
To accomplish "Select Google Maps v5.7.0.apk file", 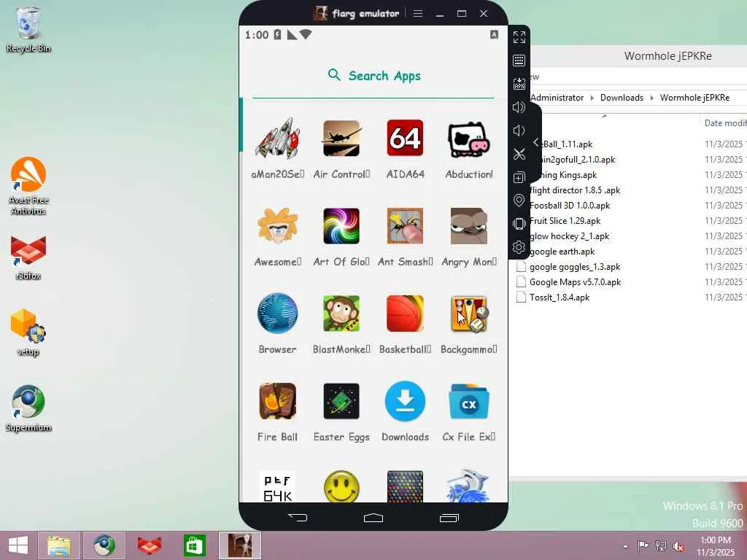I will [575, 282].
